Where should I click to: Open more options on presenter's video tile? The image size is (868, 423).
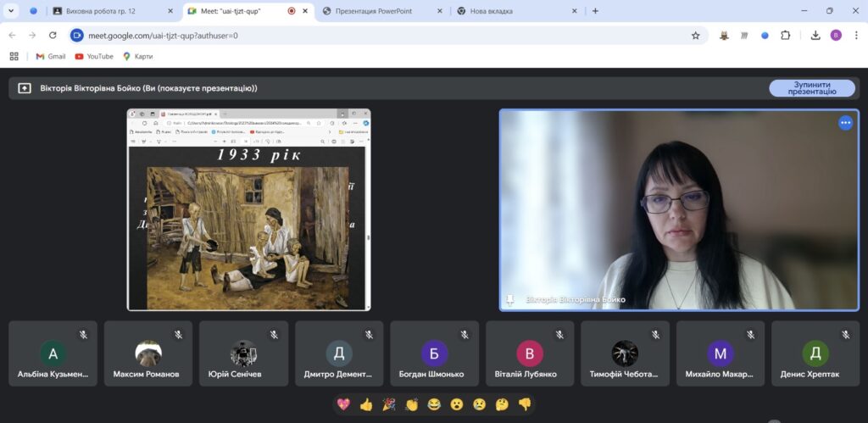coord(845,123)
